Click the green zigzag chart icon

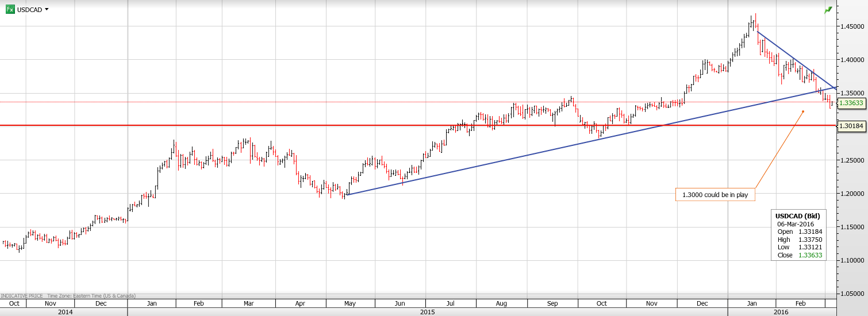828,10
